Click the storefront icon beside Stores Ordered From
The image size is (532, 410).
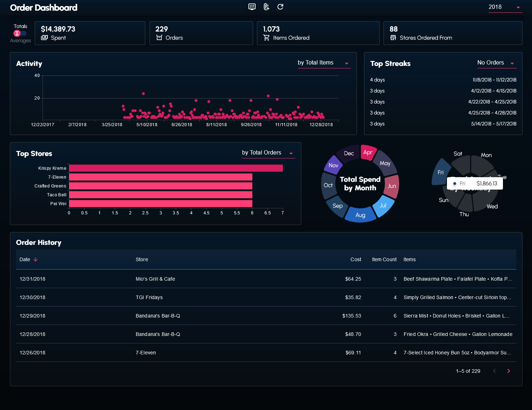pos(393,38)
